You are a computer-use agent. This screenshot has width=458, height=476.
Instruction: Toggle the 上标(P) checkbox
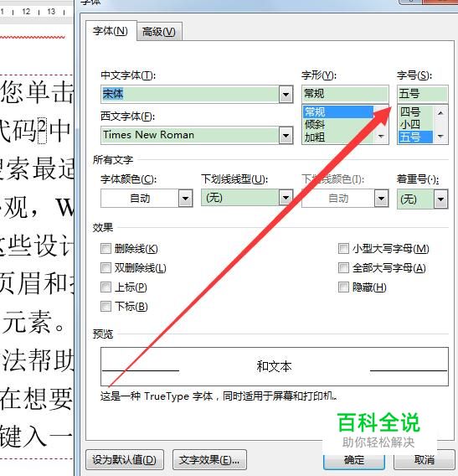(x=105, y=287)
